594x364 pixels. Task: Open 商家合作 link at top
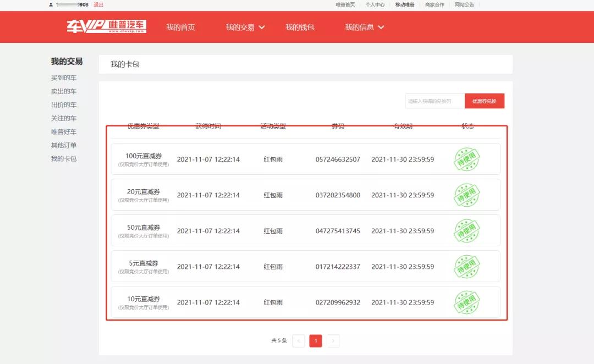[435, 4]
